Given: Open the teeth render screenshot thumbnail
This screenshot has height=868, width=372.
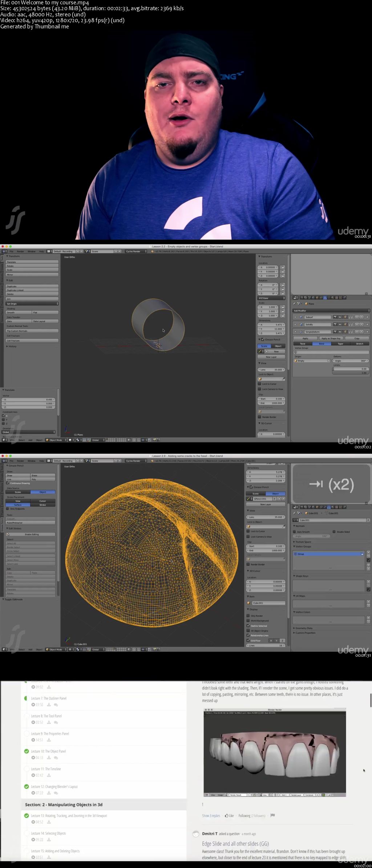Looking at the screenshot, I should coord(275,753).
